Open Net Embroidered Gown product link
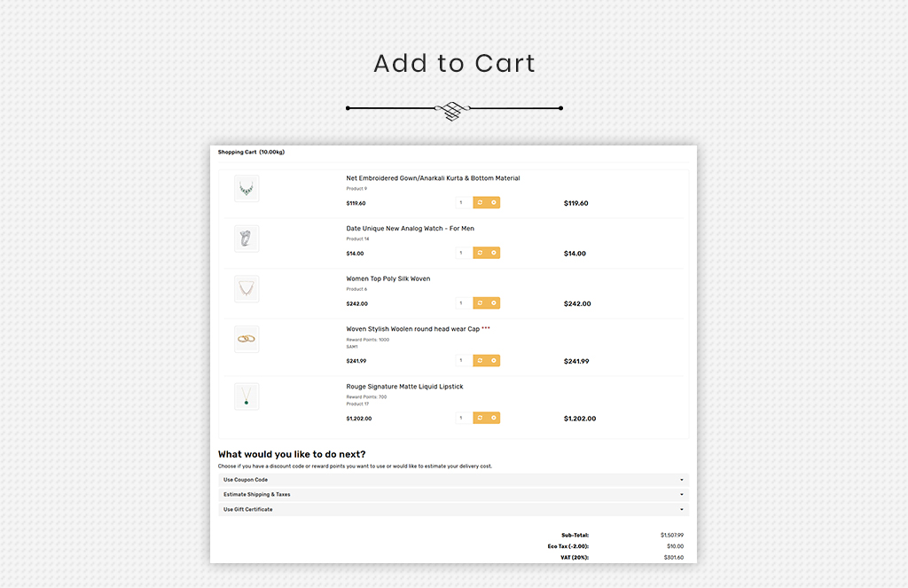This screenshot has height=588, width=908. [433, 178]
